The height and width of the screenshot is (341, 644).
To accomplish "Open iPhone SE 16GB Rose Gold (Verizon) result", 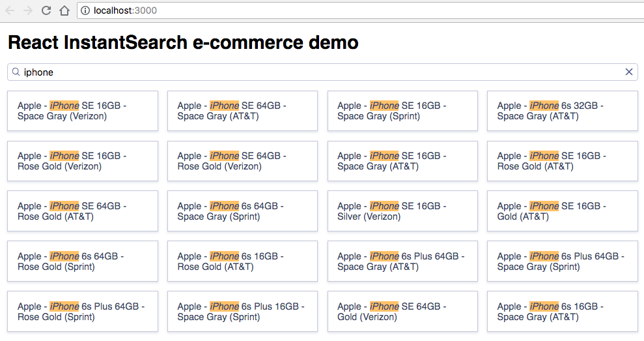I will 82,161.
